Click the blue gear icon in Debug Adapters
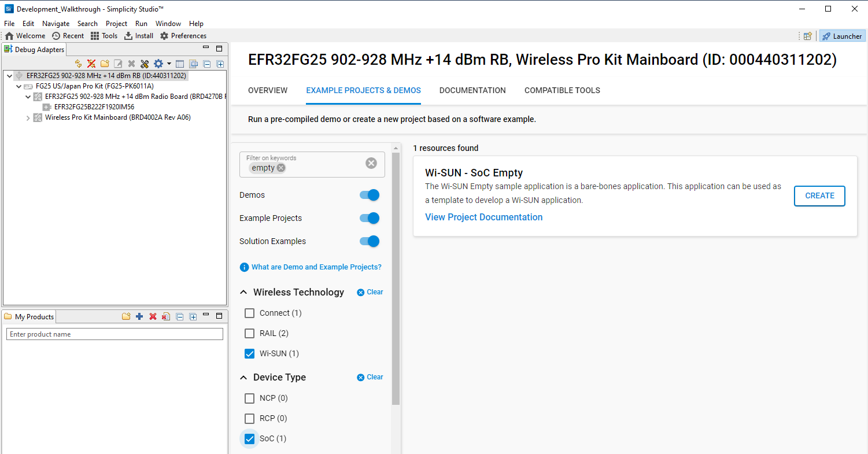Screen dimensions: 868x454 pos(158,64)
